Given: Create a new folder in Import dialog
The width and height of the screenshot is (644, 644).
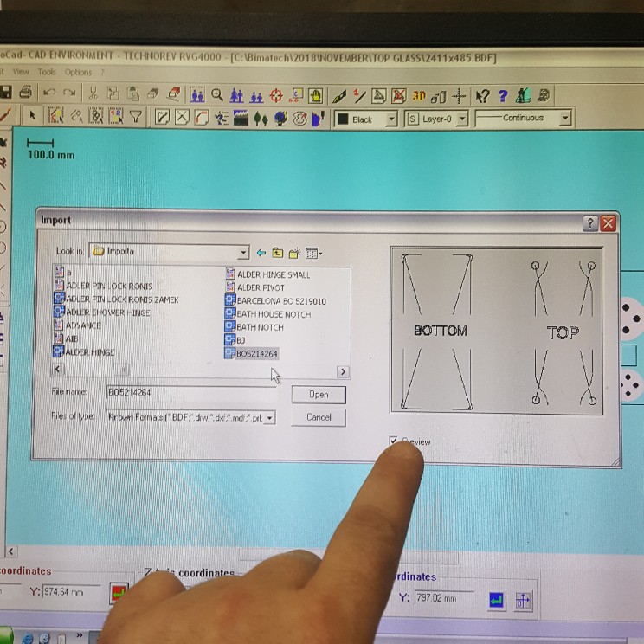Looking at the screenshot, I should pos(294,253).
